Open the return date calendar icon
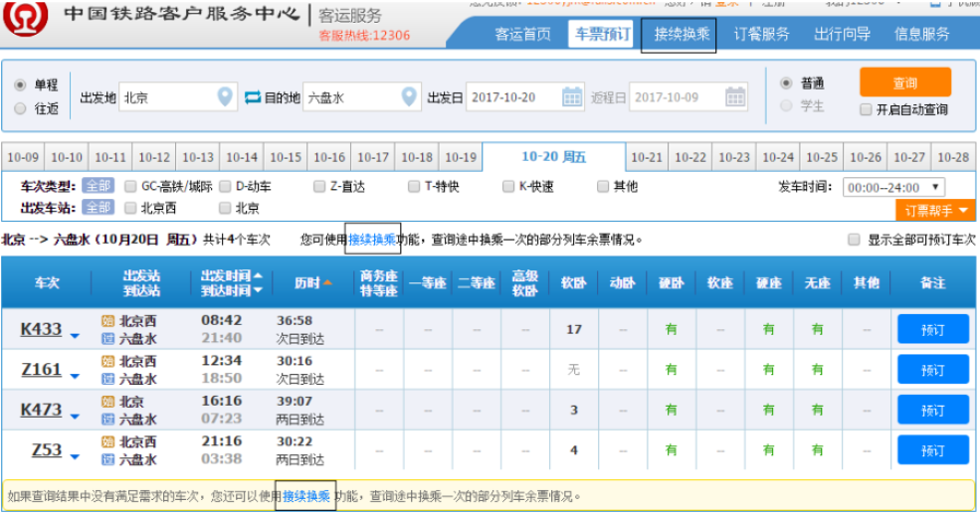 [735, 97]
